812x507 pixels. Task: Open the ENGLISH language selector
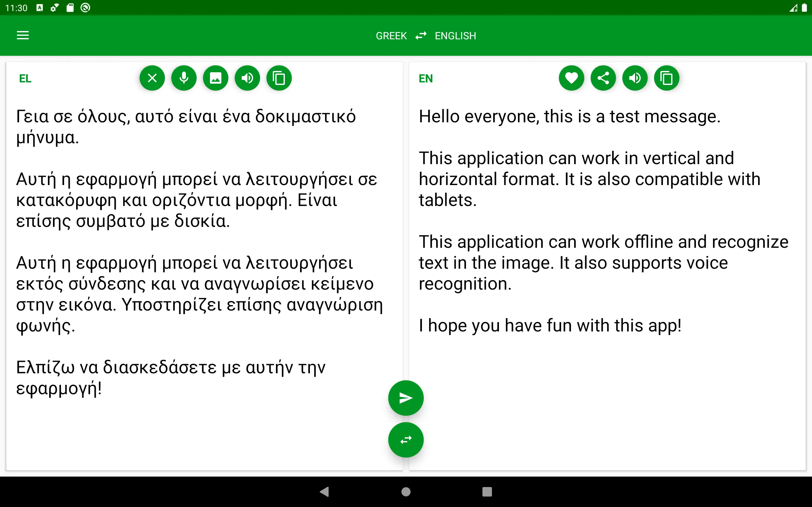pos(455,35)
